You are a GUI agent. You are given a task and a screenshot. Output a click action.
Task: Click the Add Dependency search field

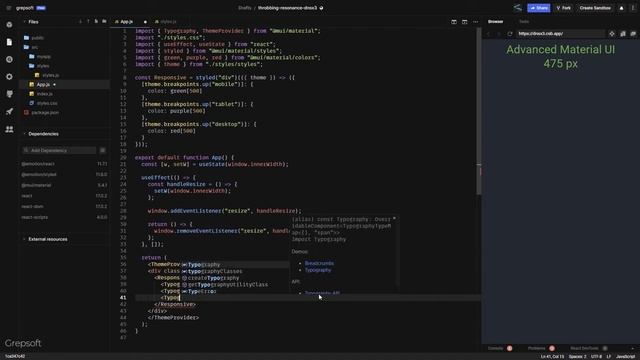coord(60,151)
